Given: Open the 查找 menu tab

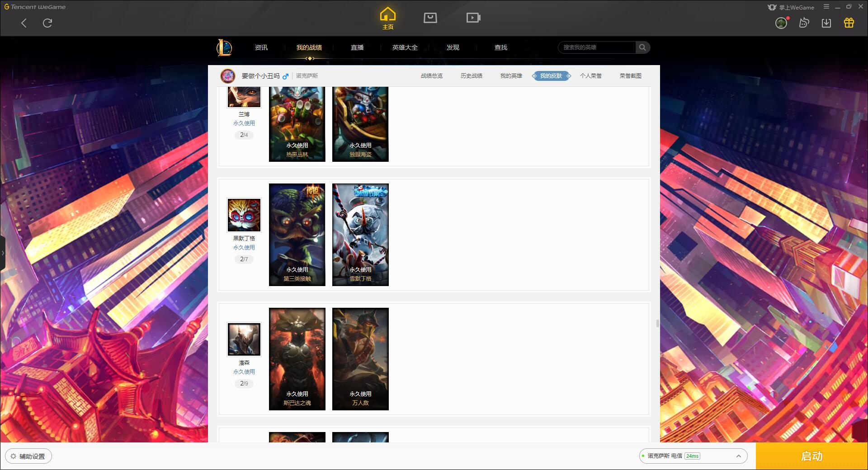Looking at the screenshot, I should [x=501, y=47].
